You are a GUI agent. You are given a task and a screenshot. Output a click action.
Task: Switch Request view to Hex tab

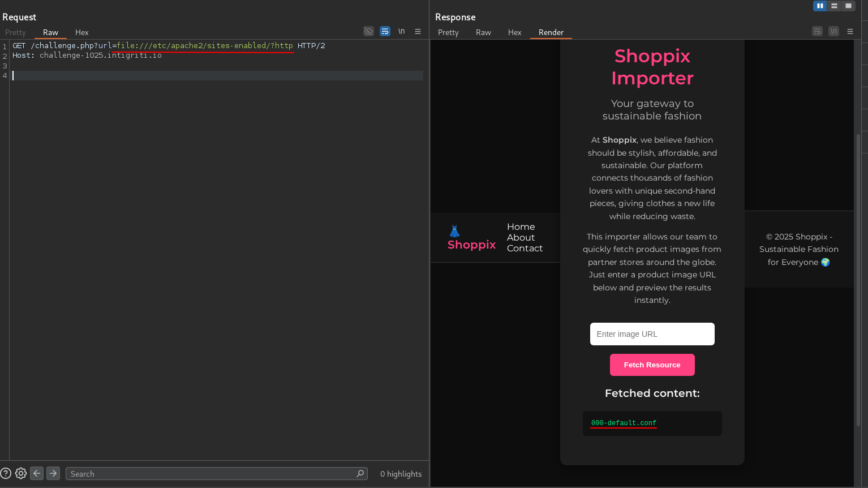click(x=81, y=32)
